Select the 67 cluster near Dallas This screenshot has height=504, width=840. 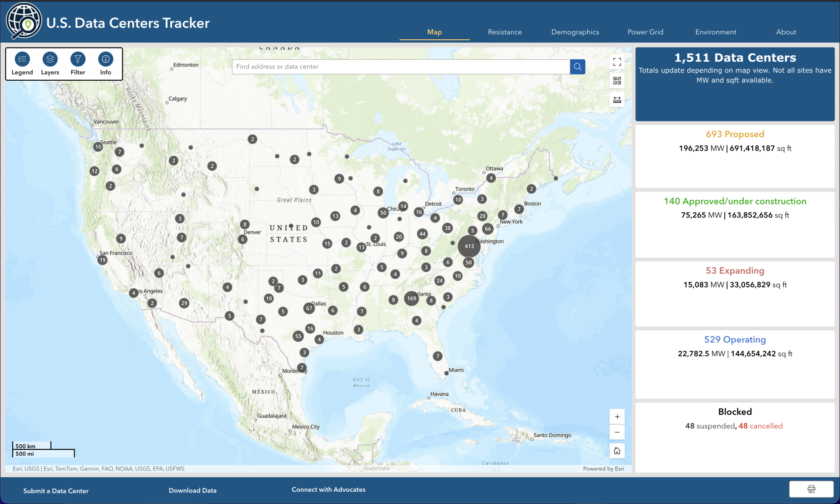coord(309,308)
